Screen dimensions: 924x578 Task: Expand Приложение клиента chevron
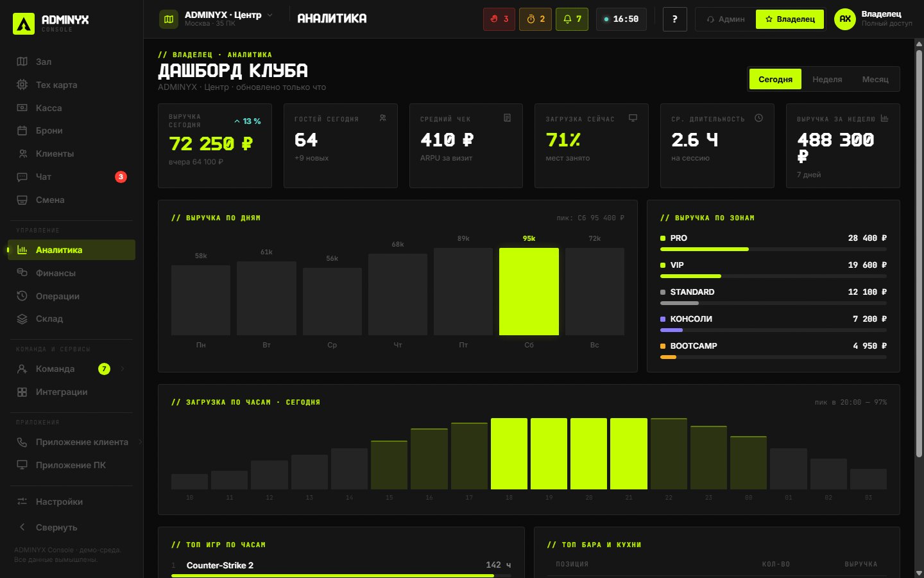pyautogui.click(x=140, y=442)
